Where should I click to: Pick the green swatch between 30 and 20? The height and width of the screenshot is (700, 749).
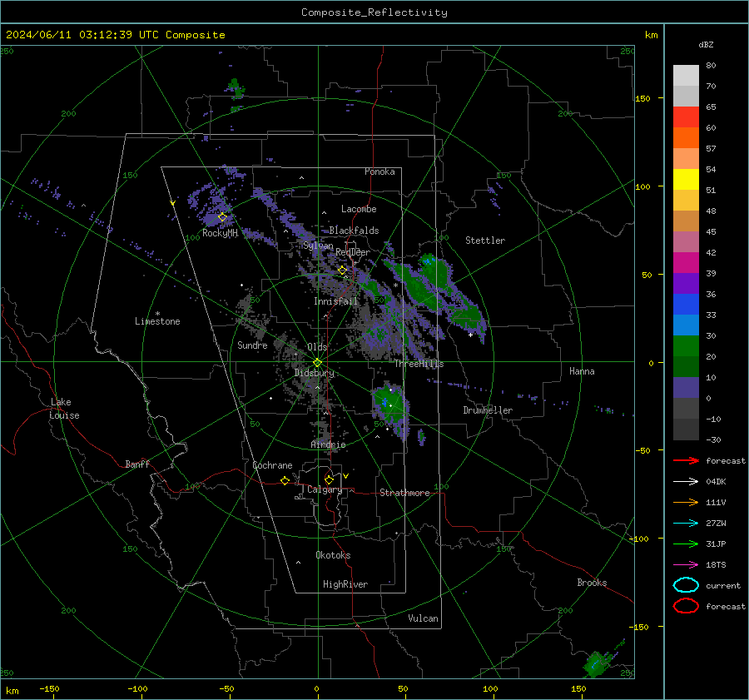686,345
